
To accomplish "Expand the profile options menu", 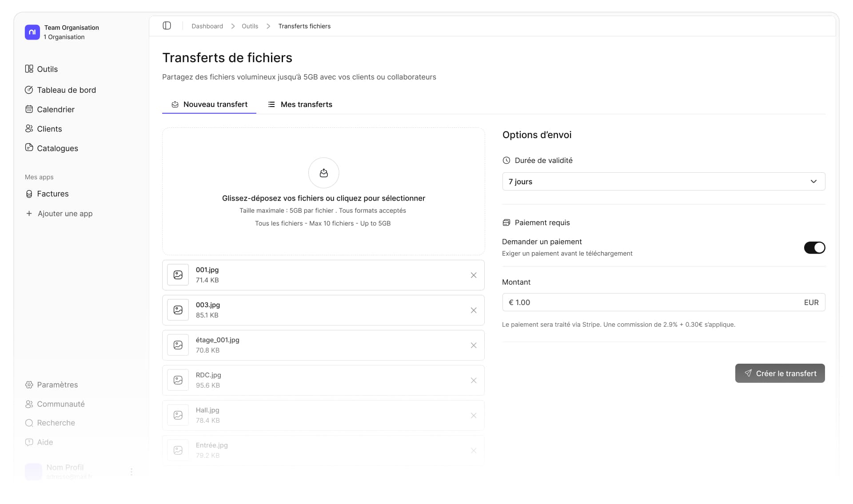I will click(131, 472).
